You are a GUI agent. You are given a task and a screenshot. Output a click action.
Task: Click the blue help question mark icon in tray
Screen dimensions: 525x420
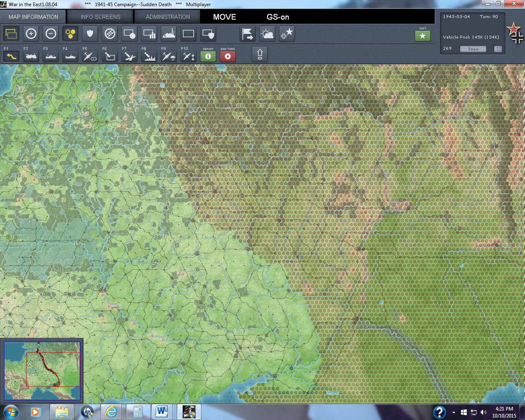pos(439,412)
